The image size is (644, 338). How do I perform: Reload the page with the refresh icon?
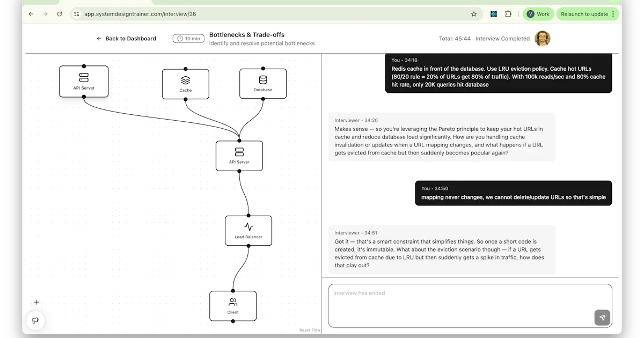pyautogui.click(x=60, y=14)
